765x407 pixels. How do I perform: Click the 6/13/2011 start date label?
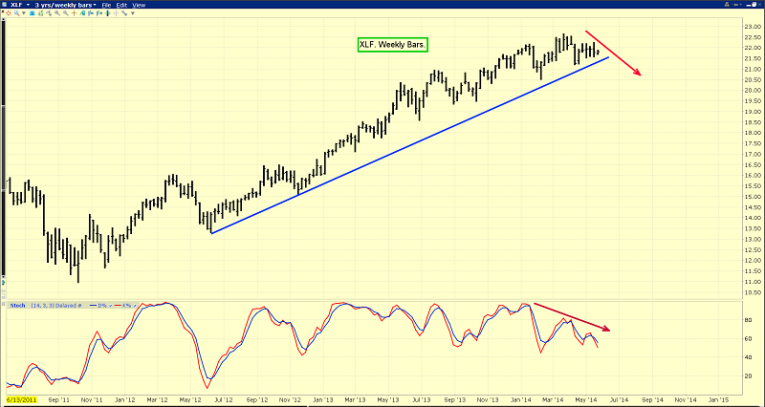coord(21,398)
